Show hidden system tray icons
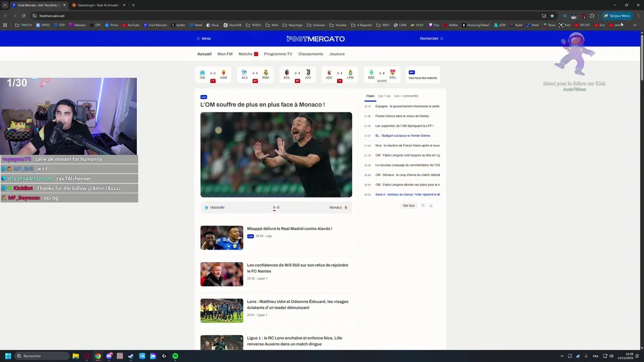The width and height of the screenshot is (644, 362). tap(562, 356)
